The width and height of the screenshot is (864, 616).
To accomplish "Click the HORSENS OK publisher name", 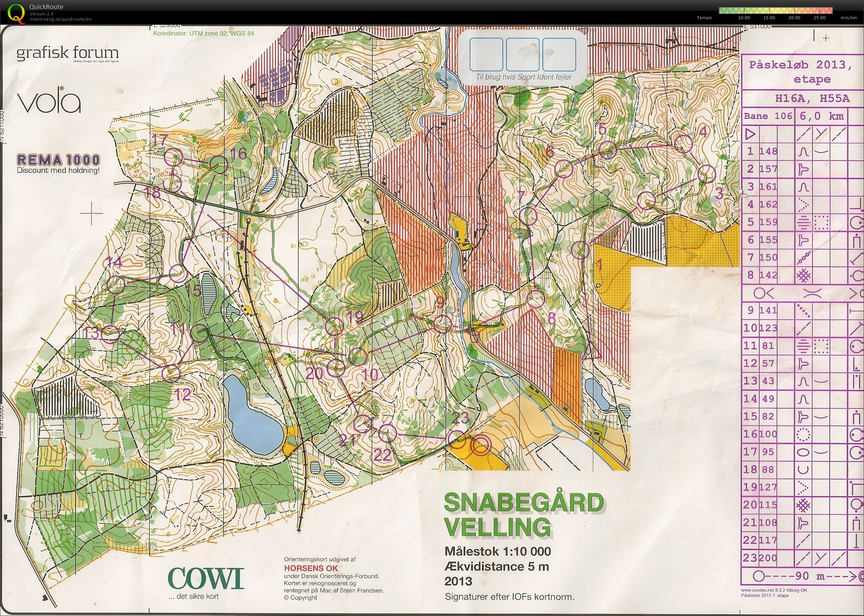I will pos(311,568).
